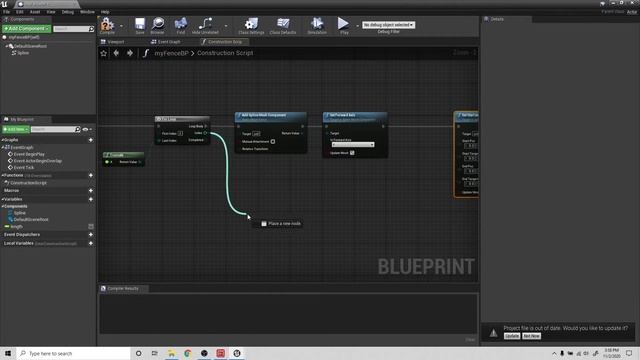Toggle Update Mesh checkbox on Set Forward Axis
This screenshot has width=640, height=360.
(x=352, y=153)
